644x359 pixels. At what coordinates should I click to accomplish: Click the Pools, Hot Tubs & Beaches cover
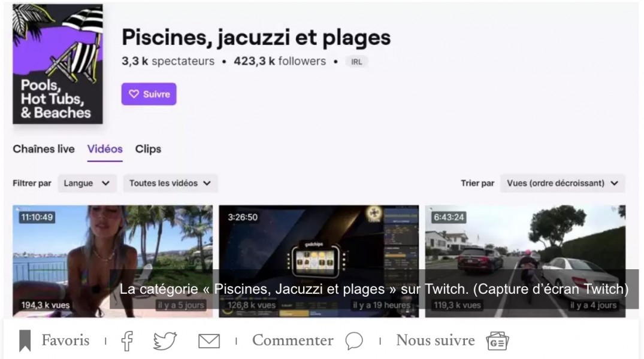pyautogui.click(x=58, y=64)
